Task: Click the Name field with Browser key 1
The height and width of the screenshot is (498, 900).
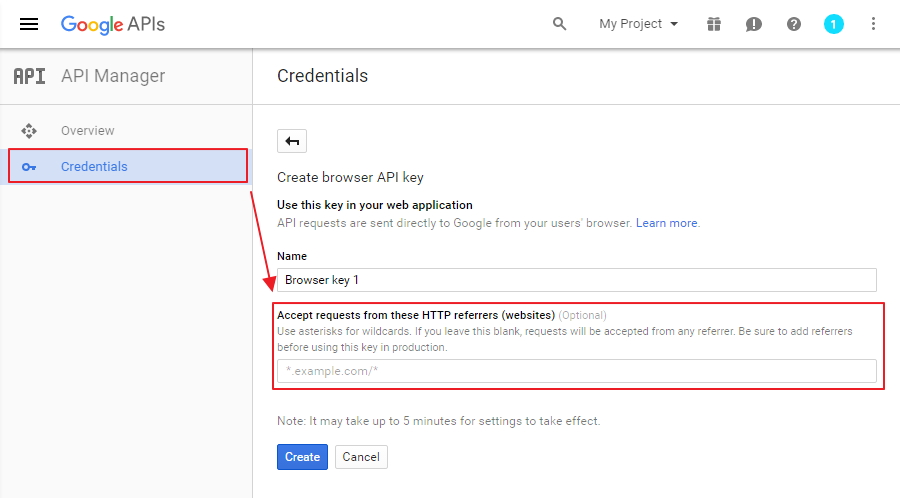Action: coord(577,280)
